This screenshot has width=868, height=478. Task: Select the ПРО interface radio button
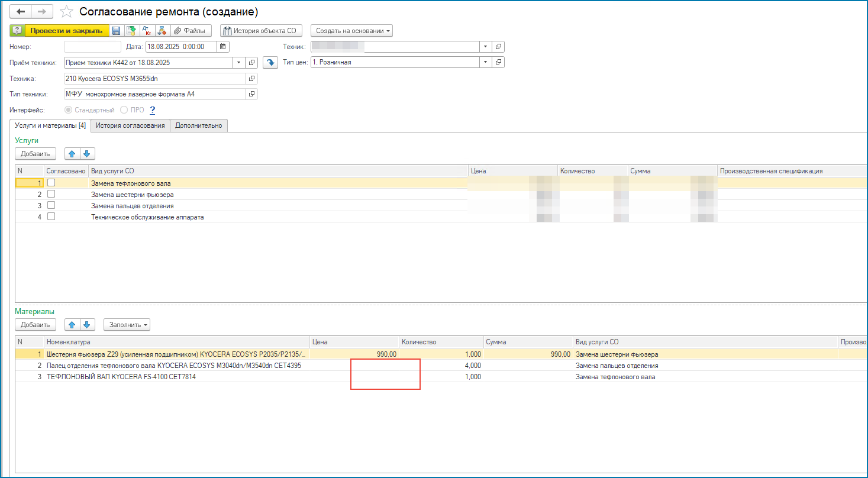124,110
